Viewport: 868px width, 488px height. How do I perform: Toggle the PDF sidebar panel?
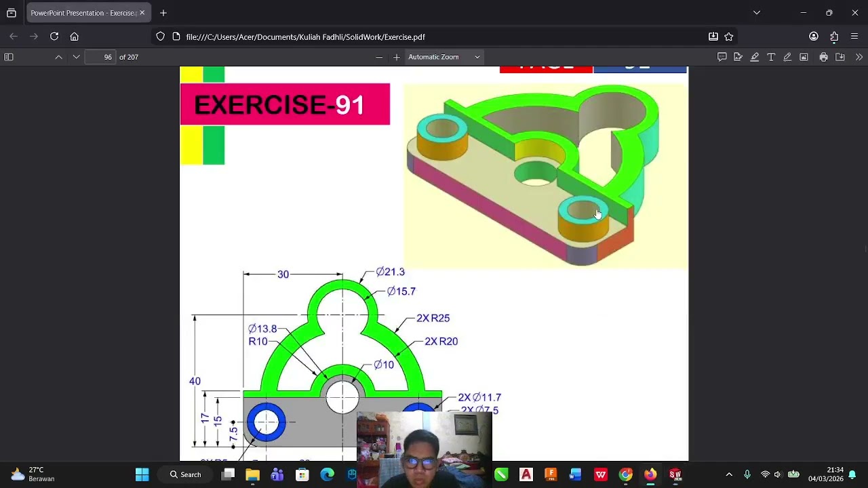coord(9,57)
